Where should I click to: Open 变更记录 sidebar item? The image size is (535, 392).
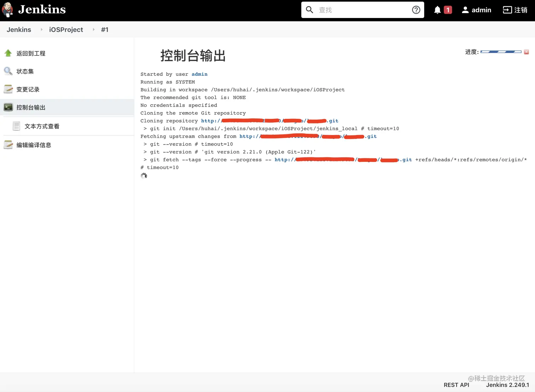coord(28,89)
